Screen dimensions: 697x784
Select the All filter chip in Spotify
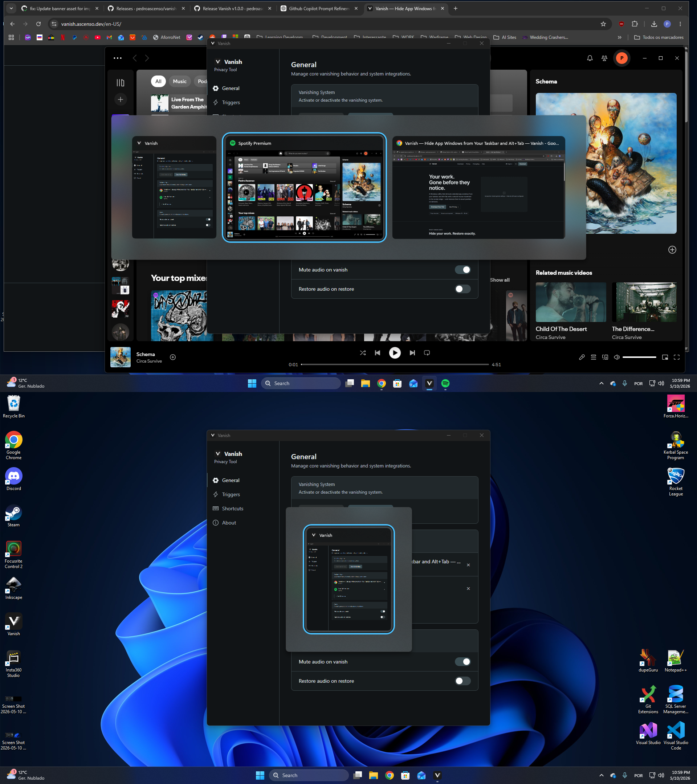158,81
